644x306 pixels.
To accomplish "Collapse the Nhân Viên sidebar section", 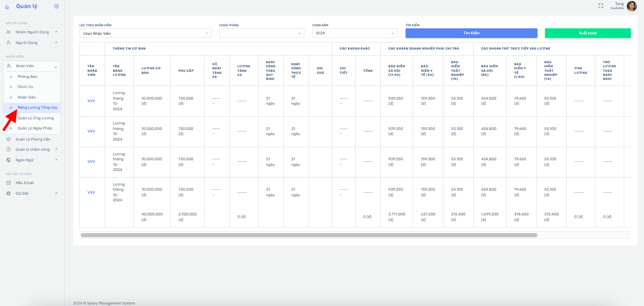I will 56,66.
